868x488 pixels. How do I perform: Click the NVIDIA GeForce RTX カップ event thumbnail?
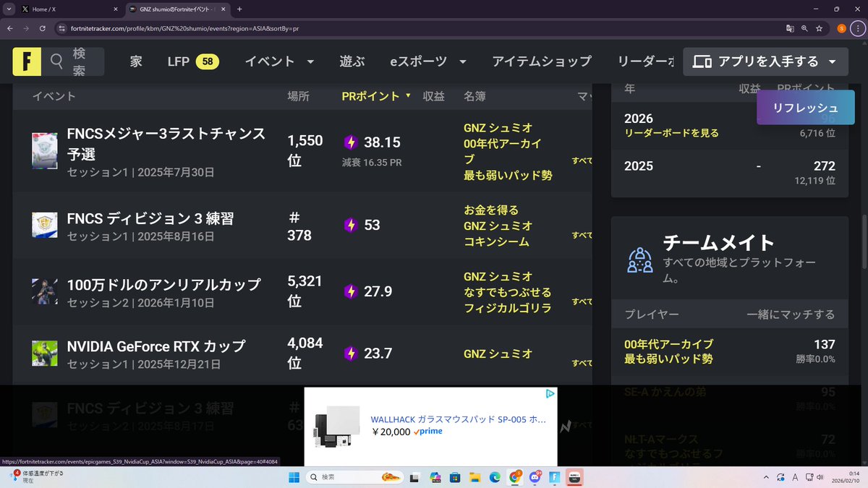tap(45, 354)
